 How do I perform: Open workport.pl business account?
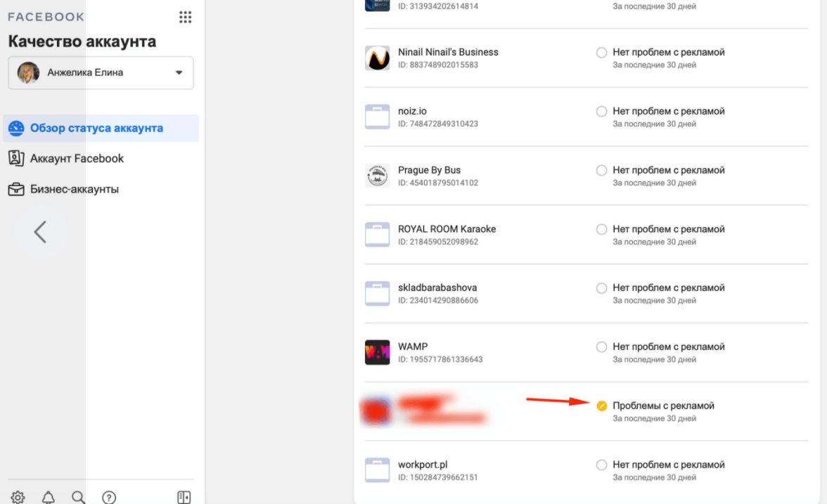(x=423, y=465)
